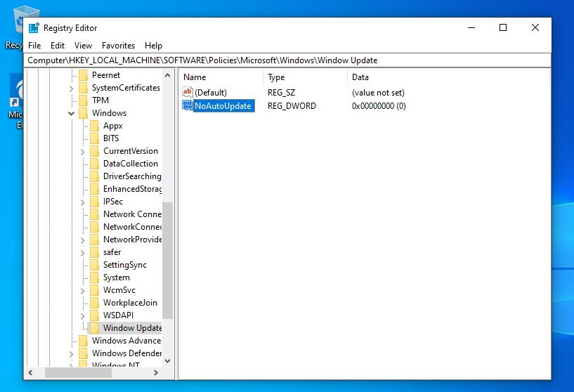Expand the WcmSvc key
Screen dimensions: 574x392
tap(83, 291)
